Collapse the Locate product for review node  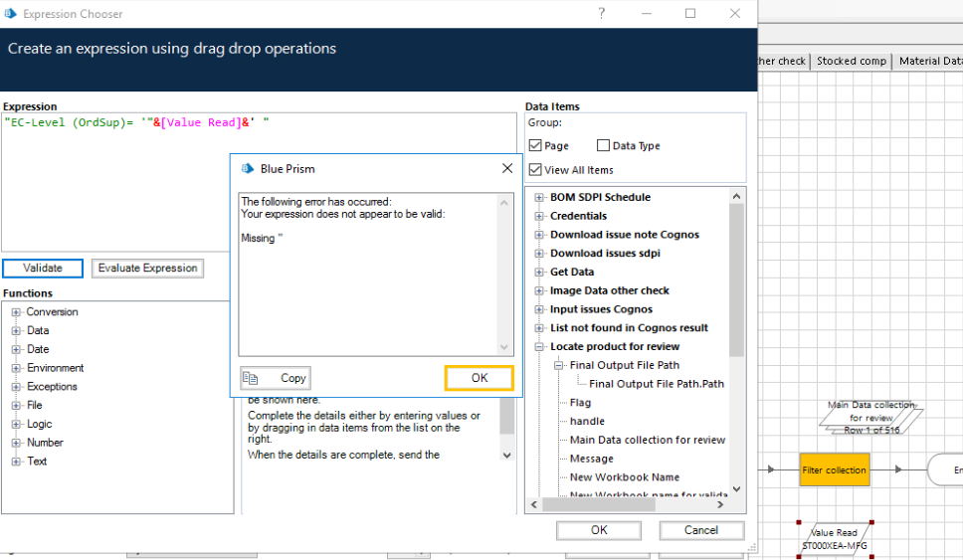click(539, 347)
